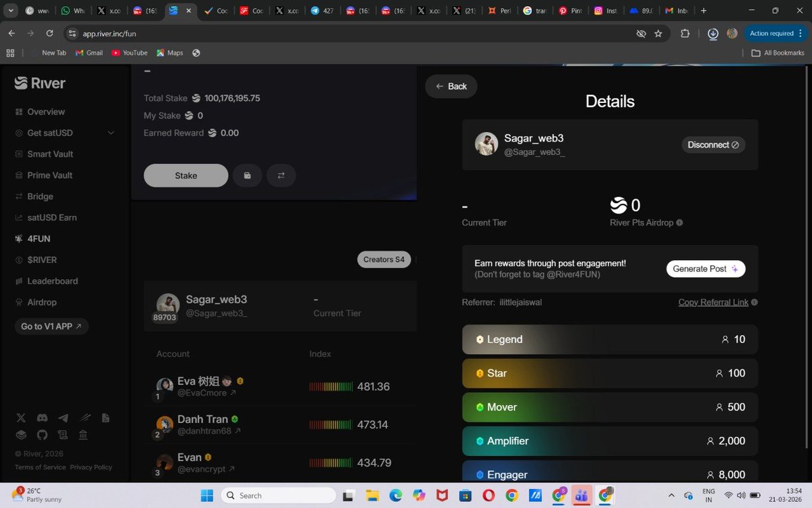Expand the Get satUSD menu
Image resolution: width=812 pixels, height=508 pixels.
tap(111, 133)
